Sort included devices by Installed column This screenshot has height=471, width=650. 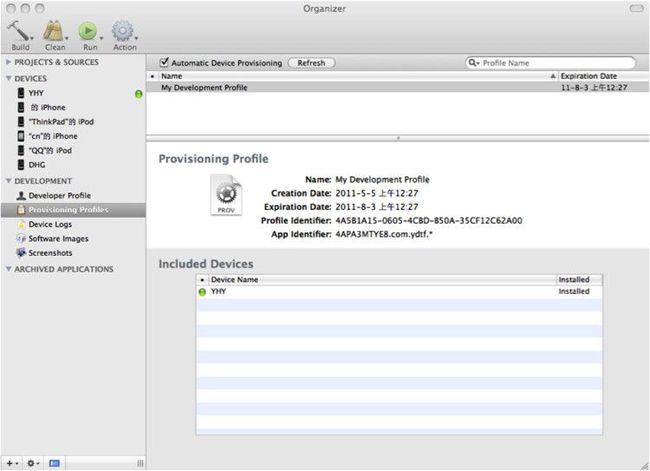pyautogui.click(x=579, y=280)
